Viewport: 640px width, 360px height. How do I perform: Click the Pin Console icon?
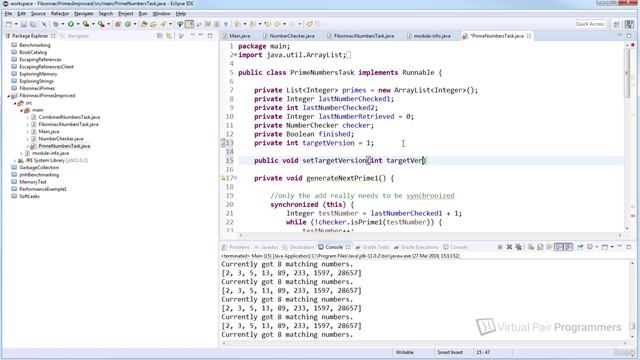click(580, 247)
